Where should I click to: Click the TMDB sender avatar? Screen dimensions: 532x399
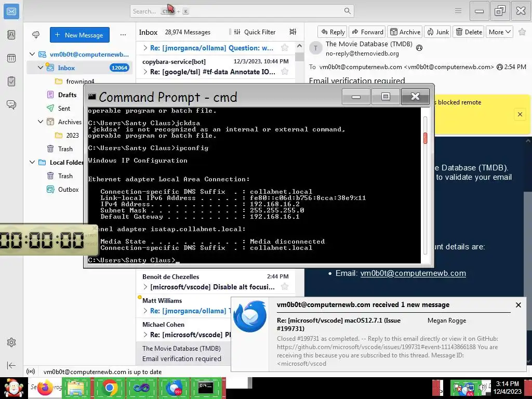(x=315, y=48)
